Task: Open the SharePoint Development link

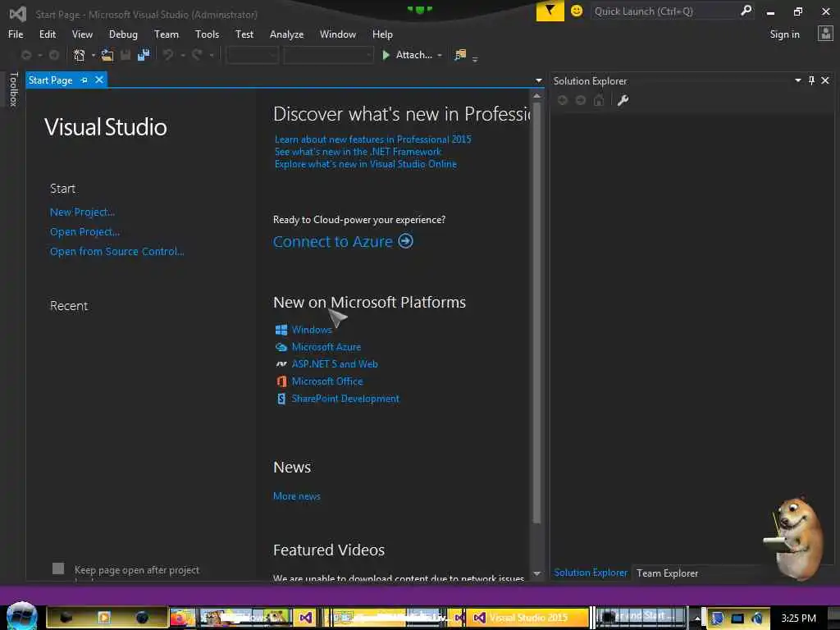Action: [x=345, y=399]
